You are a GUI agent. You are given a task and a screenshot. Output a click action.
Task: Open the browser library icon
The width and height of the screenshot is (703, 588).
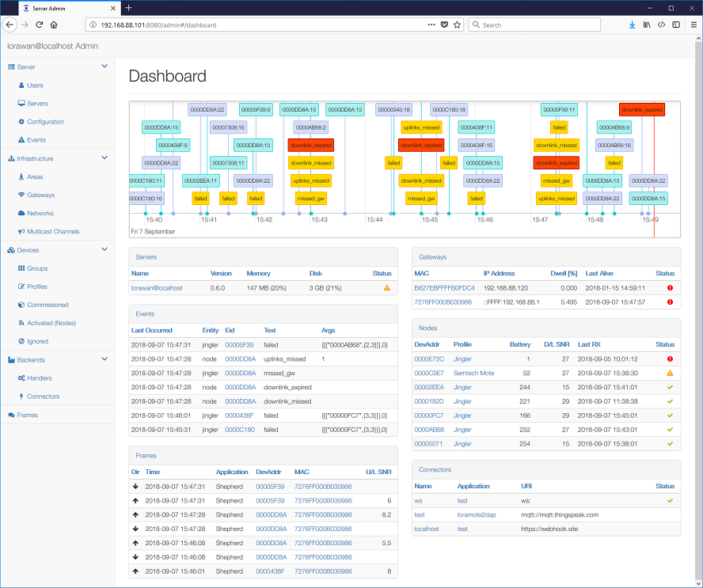click(647, 25)
